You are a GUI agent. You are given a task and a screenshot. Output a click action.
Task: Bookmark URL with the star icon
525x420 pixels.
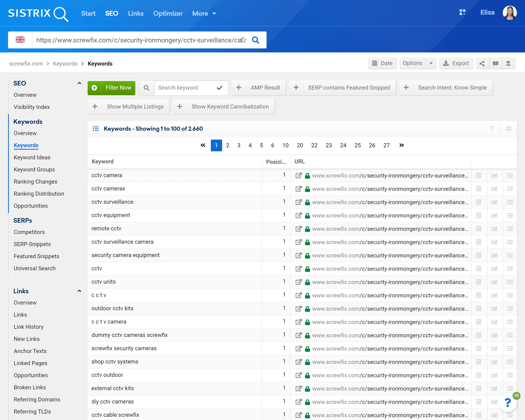[x=243, y=40]
